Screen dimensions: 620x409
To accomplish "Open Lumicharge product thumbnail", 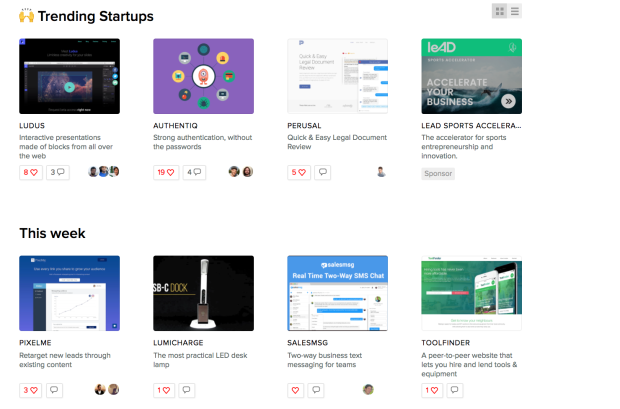I will pos(203,293).
